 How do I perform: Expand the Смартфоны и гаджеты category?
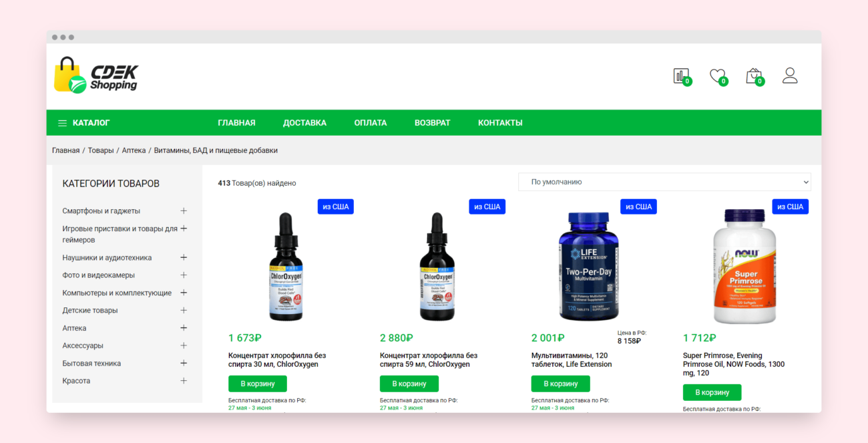tap(184, 210)
